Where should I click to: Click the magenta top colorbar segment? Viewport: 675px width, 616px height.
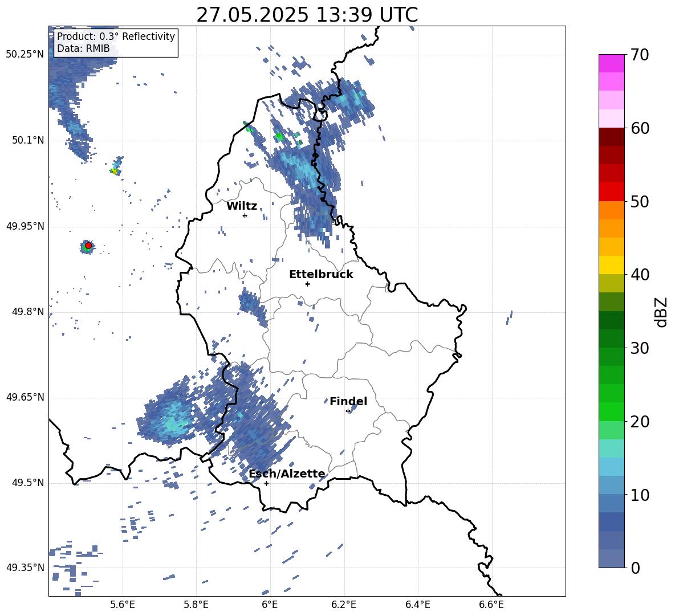tap(611, 63)
